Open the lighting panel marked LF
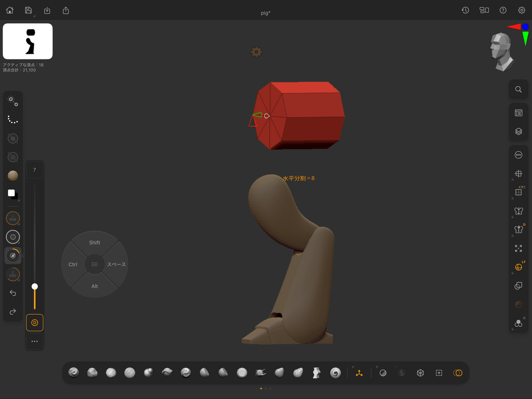 518,266
